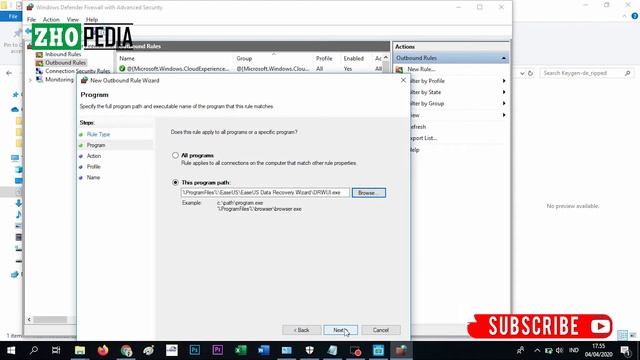The height and width of the screenshot is (360, 640).
Task: Select Outbound Rules in firewall tree
Action: pos(65,63)
